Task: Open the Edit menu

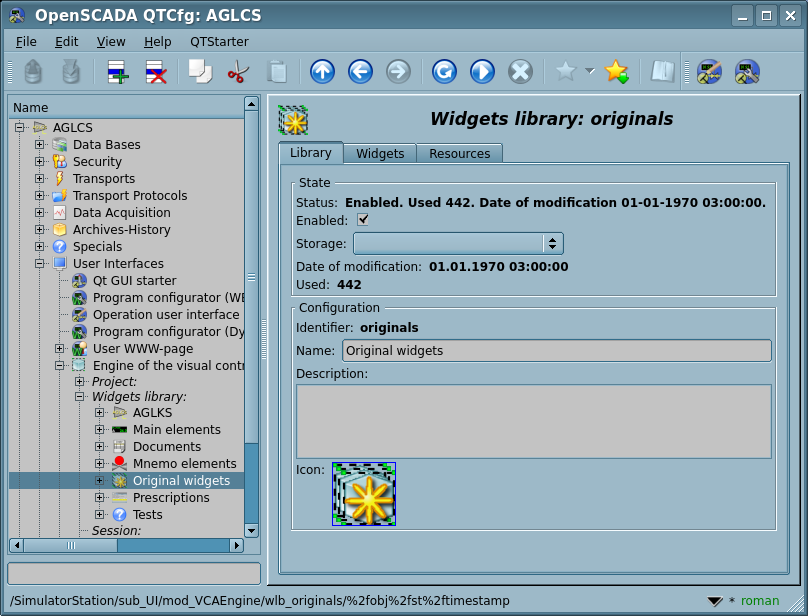Action: tap(66, 41)
